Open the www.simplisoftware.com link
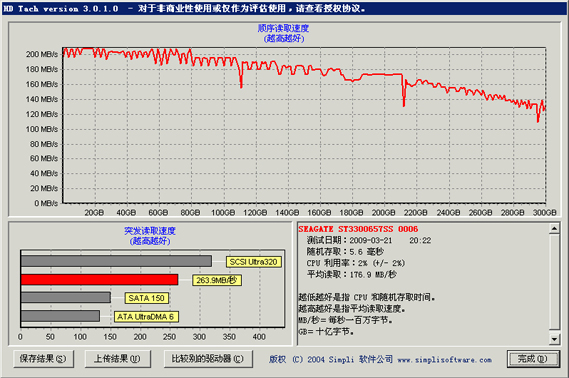The width and height of the screenshot is (569, 378). point(445,360)
